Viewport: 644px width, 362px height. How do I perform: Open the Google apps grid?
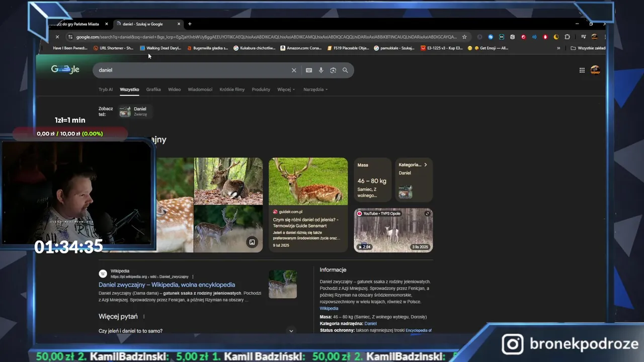pos(582,70)
